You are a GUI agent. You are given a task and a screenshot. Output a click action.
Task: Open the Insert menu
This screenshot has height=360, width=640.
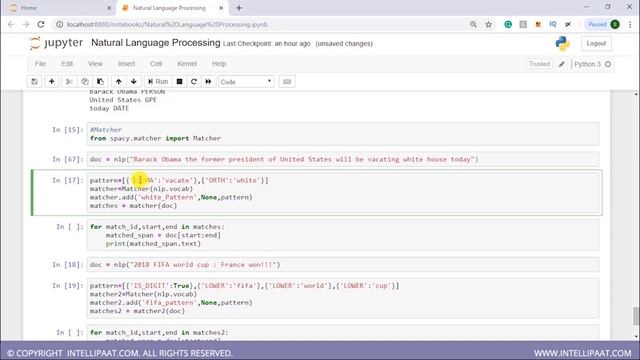click(x=127, y=64)
